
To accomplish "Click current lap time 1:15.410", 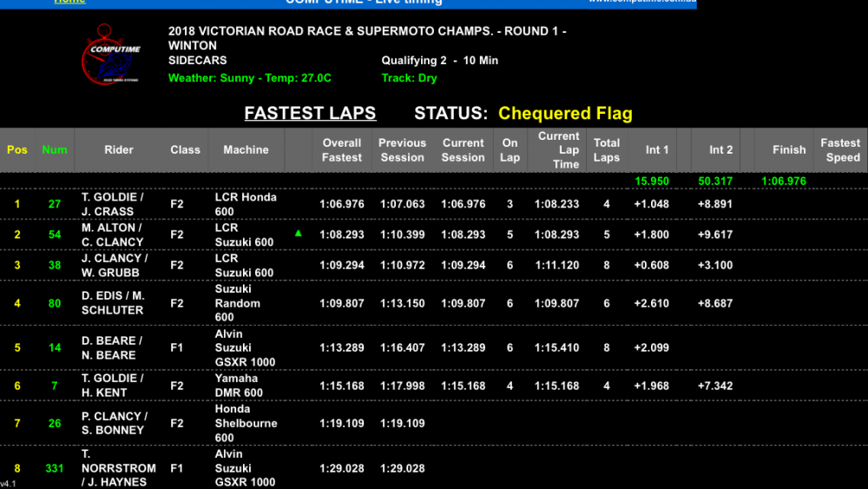I will [x=557, y=347].
